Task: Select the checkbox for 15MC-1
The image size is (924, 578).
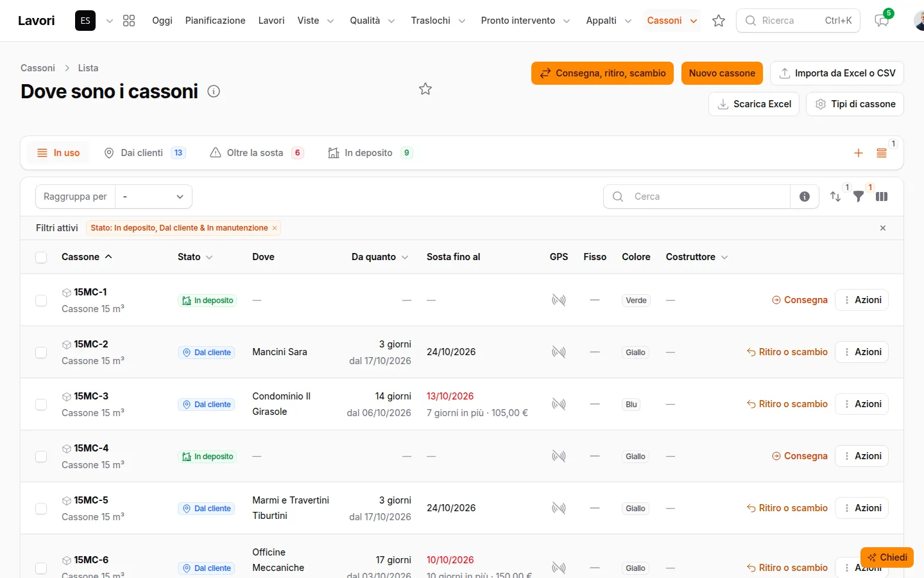Action: (41, 301)
